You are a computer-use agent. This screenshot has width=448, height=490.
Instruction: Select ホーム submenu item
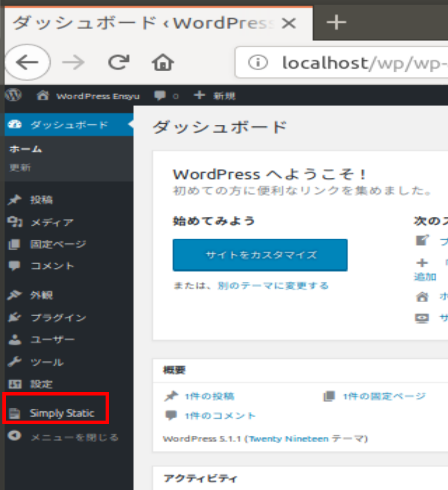click(x=26, y=149)
